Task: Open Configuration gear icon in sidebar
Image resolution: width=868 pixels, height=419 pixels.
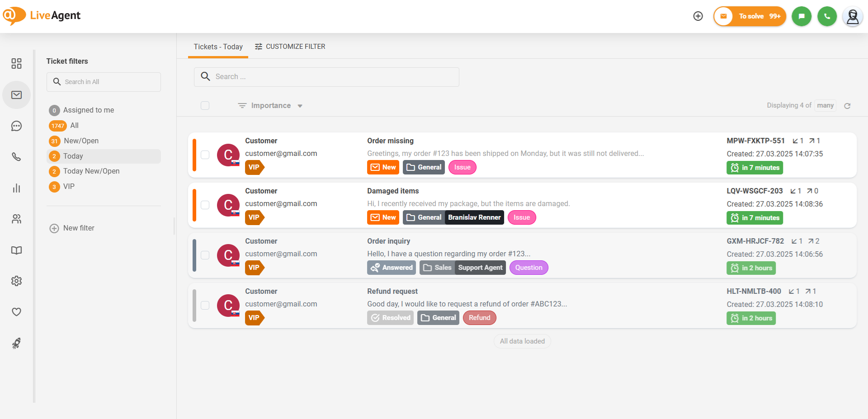Action: point(17,281)
